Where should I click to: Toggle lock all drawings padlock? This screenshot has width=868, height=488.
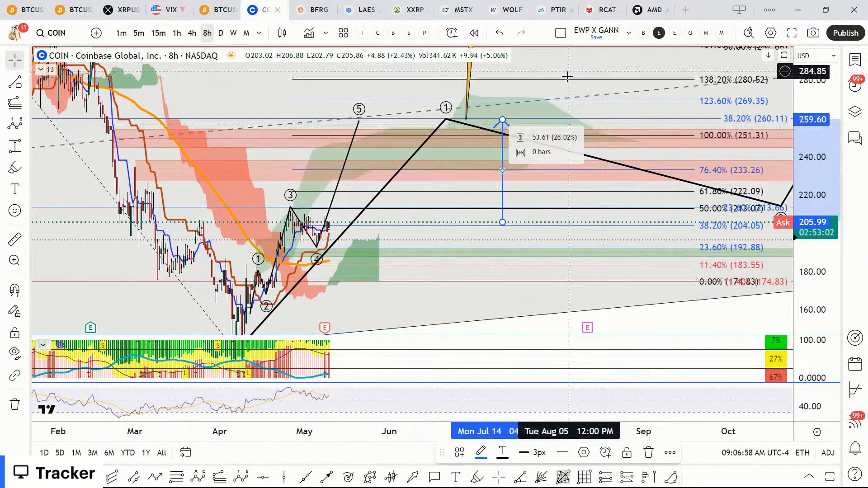[14, 333]
